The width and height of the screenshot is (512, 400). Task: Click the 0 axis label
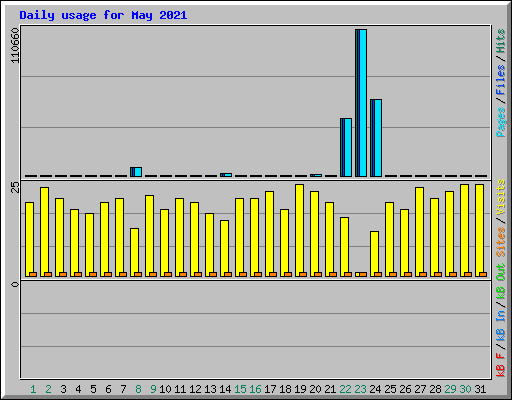point(15,284)
